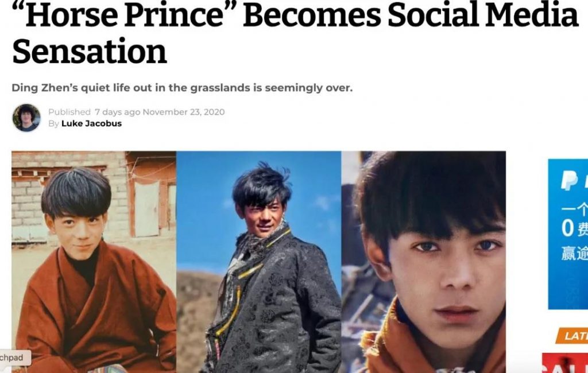Click the subtitle about Ding Zhen's quiet life
The image size is (588, 373).
click(x=182, y=88)
